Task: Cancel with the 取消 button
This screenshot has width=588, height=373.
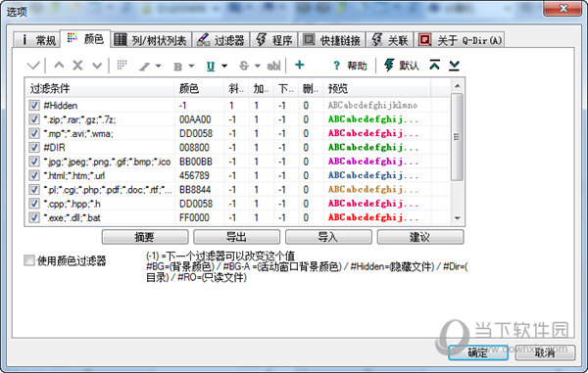Action: click(545, 352)
